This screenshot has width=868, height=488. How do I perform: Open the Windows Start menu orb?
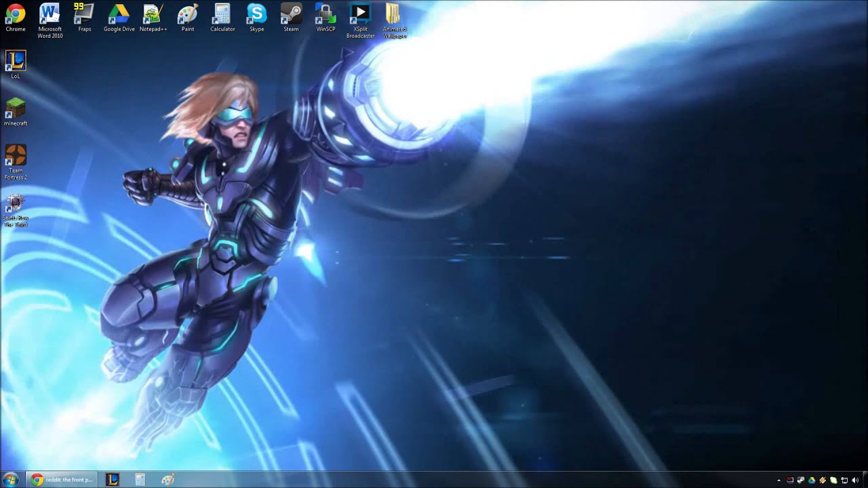coord(11,480)
